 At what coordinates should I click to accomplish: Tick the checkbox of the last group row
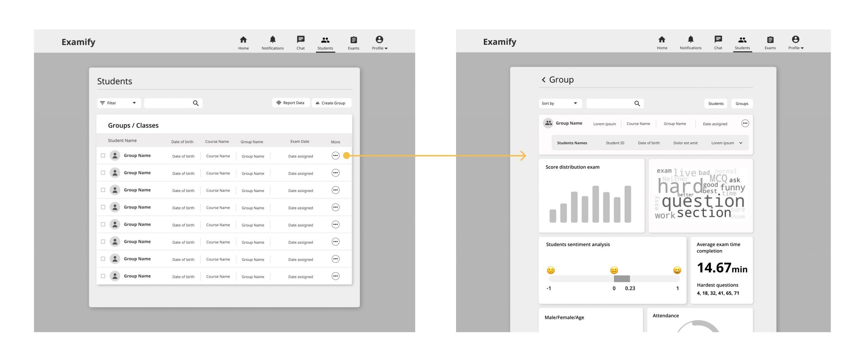[x=103, y=276]
